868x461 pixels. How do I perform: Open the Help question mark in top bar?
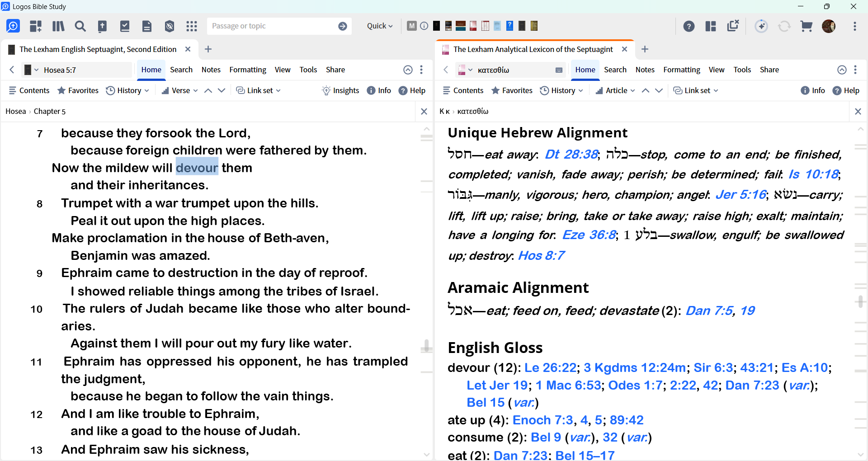point(689,26)
